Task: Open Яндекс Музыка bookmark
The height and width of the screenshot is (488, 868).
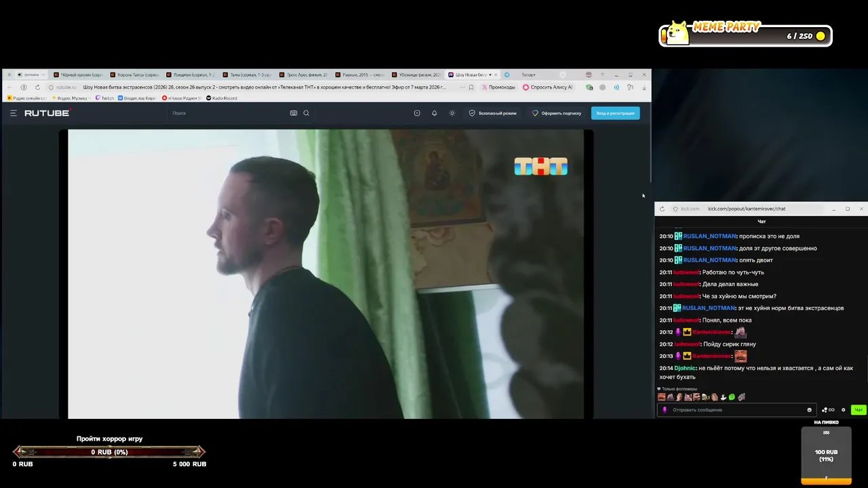Action: (x=70, y=98)
